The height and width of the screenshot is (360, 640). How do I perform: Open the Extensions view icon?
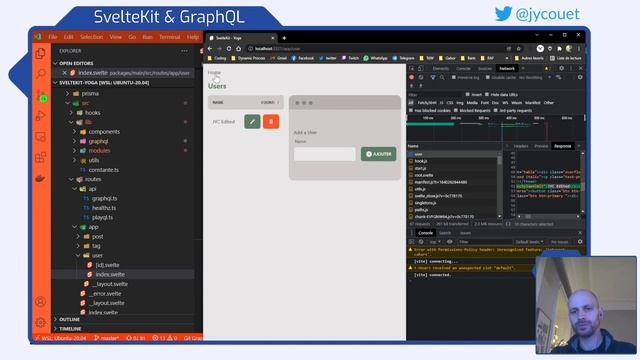click(x=40, y=158)
